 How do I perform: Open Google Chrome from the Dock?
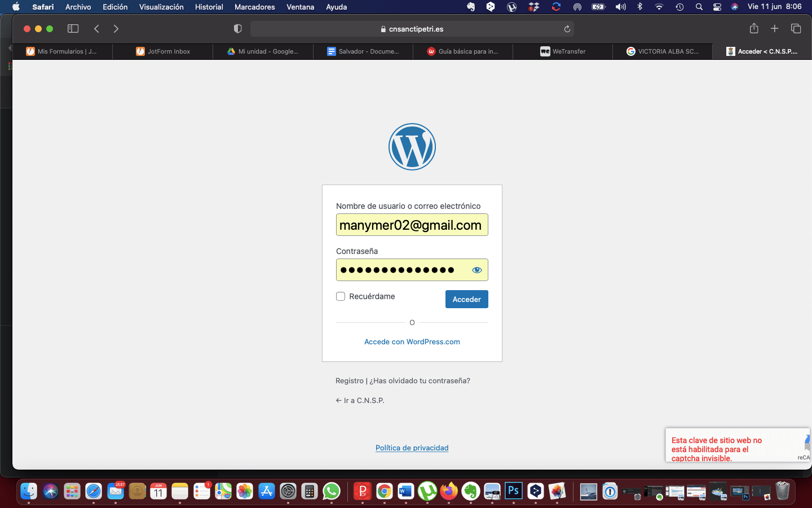(384, 492)
